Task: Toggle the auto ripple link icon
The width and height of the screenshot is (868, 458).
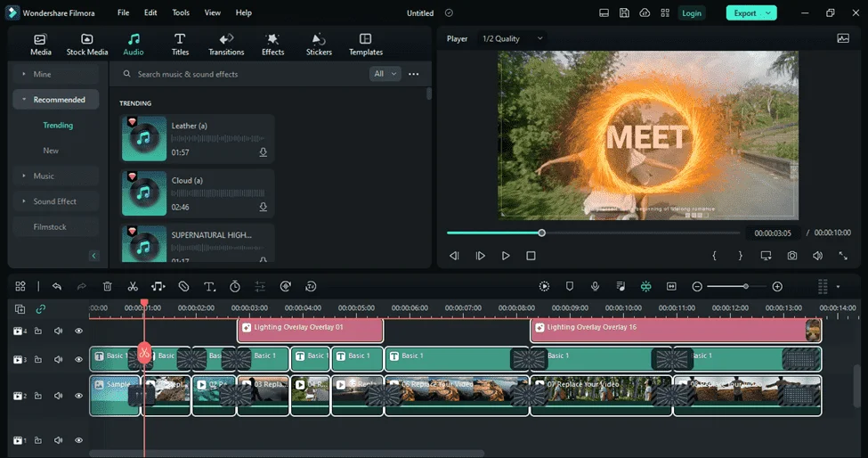Action: pos(40,309)
